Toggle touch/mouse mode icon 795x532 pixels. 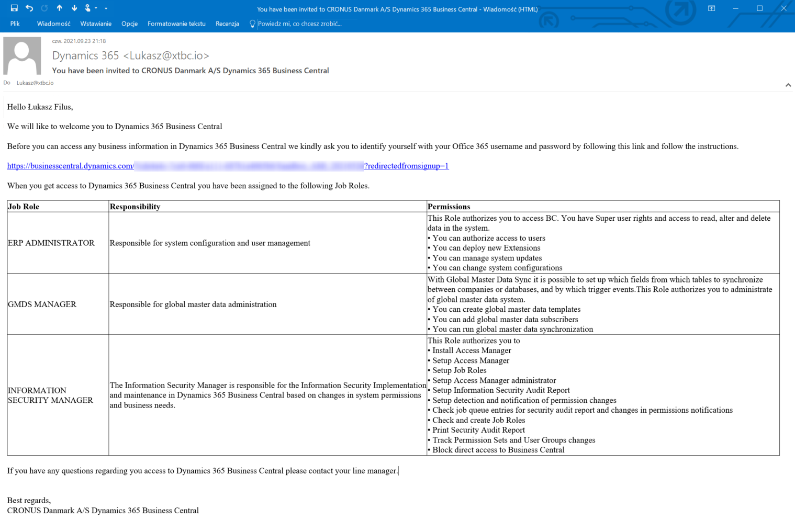pos(88,8)
